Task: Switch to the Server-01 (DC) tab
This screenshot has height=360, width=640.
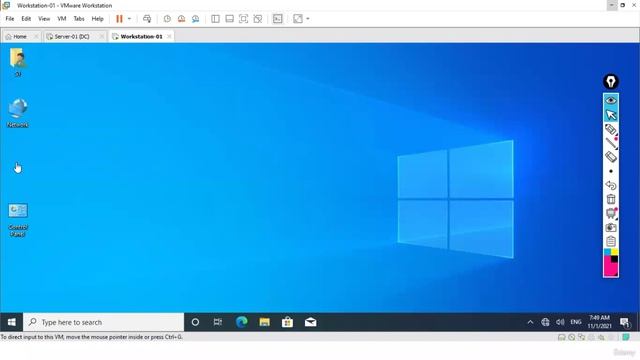Action: [72, 36]
